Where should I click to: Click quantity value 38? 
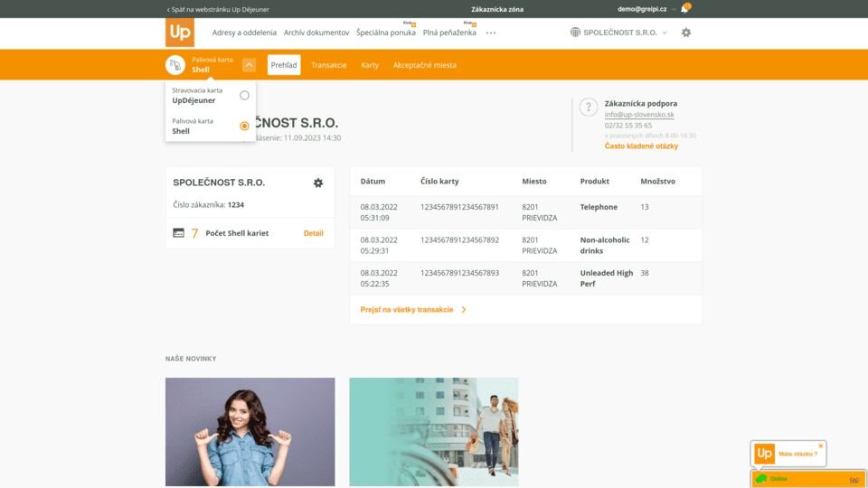pyautogui.click(x=645, y=273)
